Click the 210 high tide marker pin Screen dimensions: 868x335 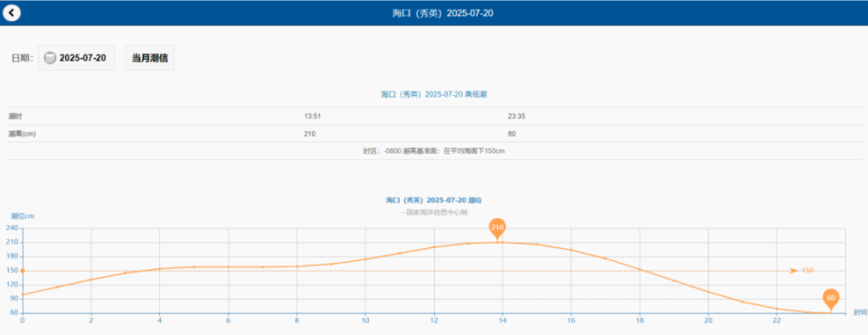tap(497, 228)
